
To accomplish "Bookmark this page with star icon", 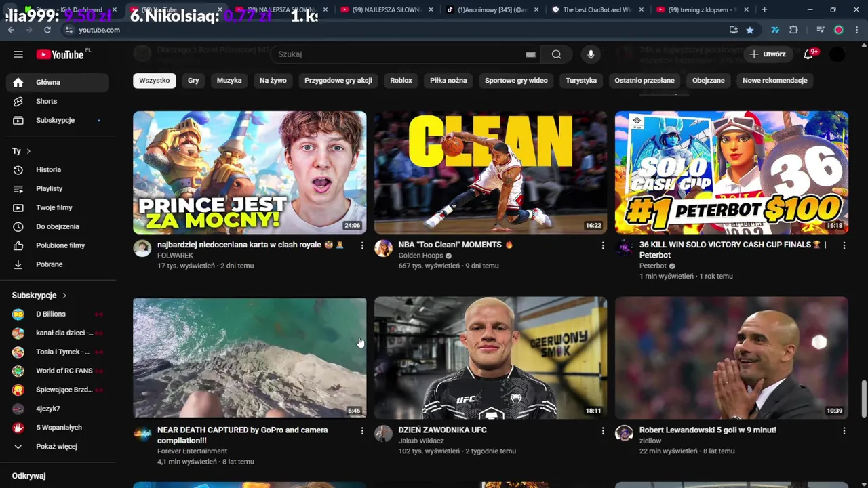I will (x=749, y=30).
